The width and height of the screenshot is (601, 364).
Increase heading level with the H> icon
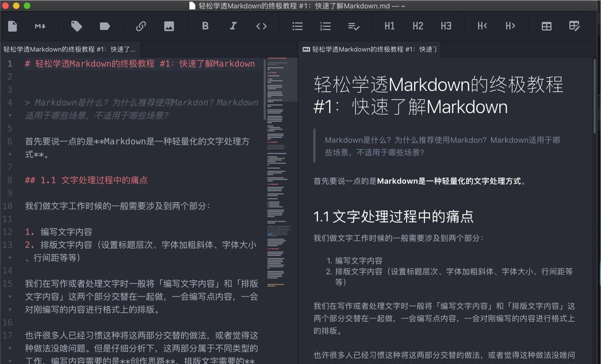[x=510, y=26]
